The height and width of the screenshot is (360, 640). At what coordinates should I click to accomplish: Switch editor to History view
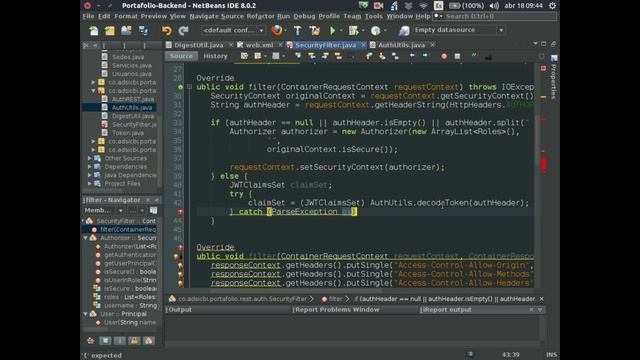[215, 56]
